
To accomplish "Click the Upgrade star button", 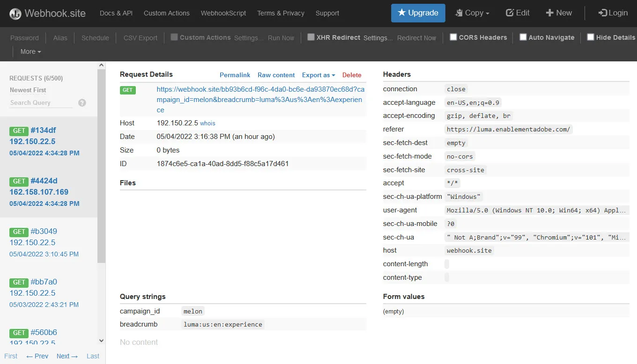I will coord(418,13).
